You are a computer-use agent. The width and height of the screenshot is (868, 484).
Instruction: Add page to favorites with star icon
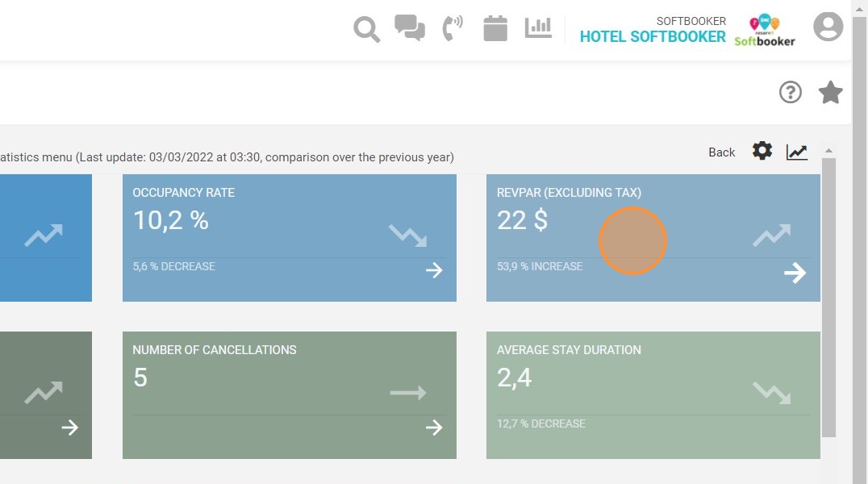tap(830, 92)
